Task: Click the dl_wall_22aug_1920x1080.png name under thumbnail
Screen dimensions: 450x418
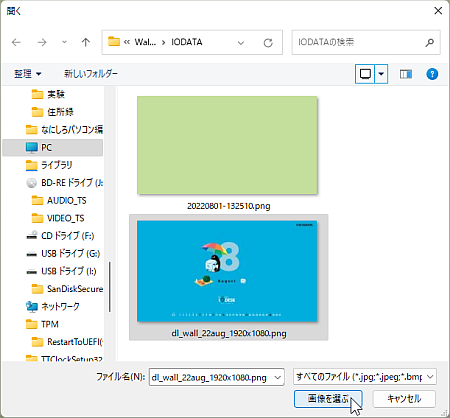Action: pyautogui.click(x=229, y=333)
